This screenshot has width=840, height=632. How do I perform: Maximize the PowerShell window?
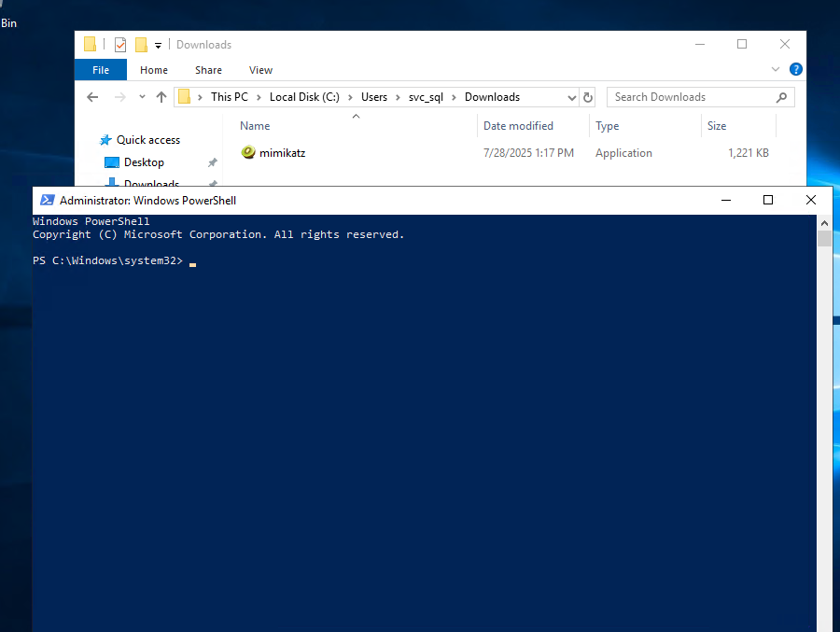coord(768,200)
